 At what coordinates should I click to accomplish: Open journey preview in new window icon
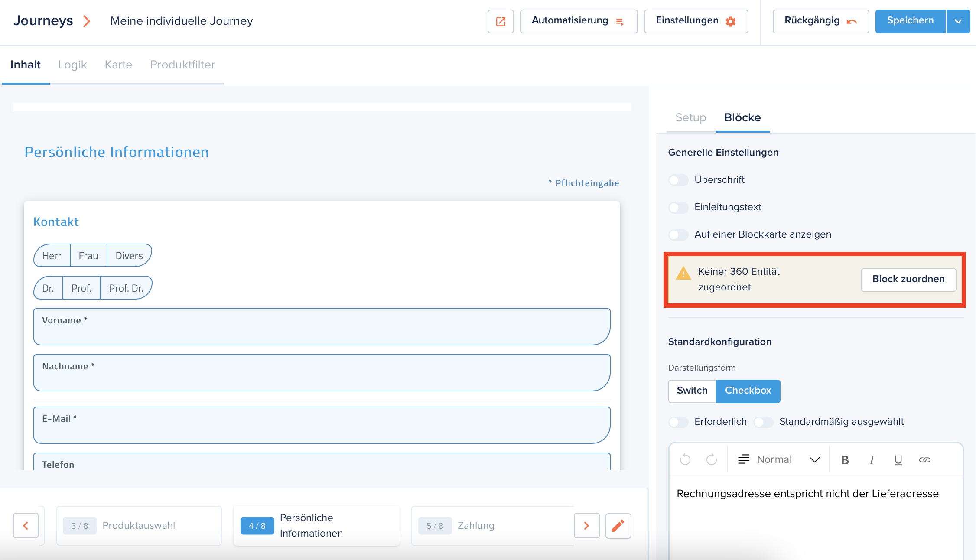pyautogui.click(x=501, y=21)
